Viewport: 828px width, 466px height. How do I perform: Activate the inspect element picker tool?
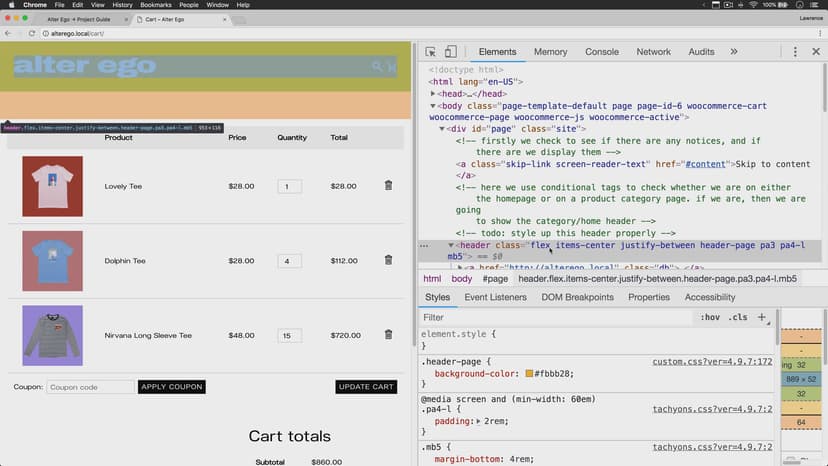point(430,52)
